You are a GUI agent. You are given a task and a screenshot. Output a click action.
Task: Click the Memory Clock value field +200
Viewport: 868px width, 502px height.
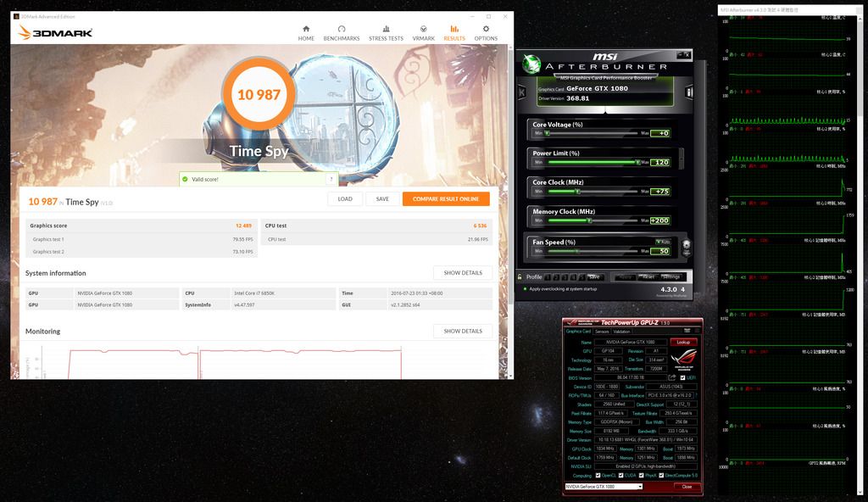click(660, 220)
